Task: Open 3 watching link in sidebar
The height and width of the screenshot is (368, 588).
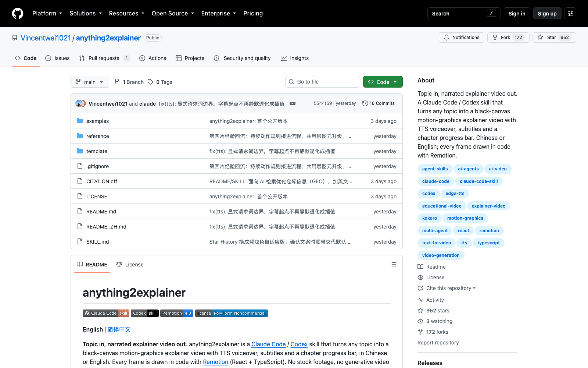Action: coord(435,321)
